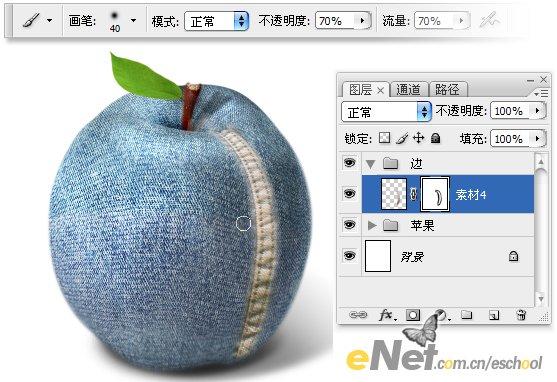Switch to the 通道 tab
Screen dimensions: 557x382
[408, 90]
